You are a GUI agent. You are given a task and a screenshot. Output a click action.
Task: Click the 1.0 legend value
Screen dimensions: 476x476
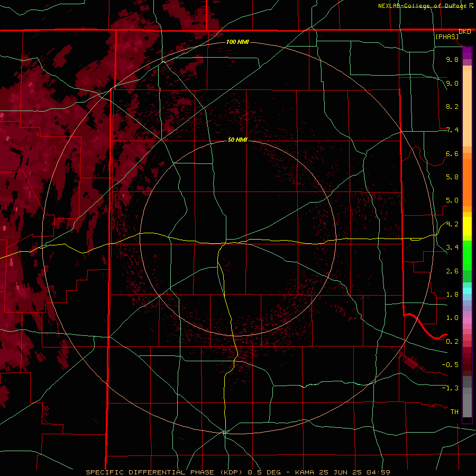click(x=452, y=318)
